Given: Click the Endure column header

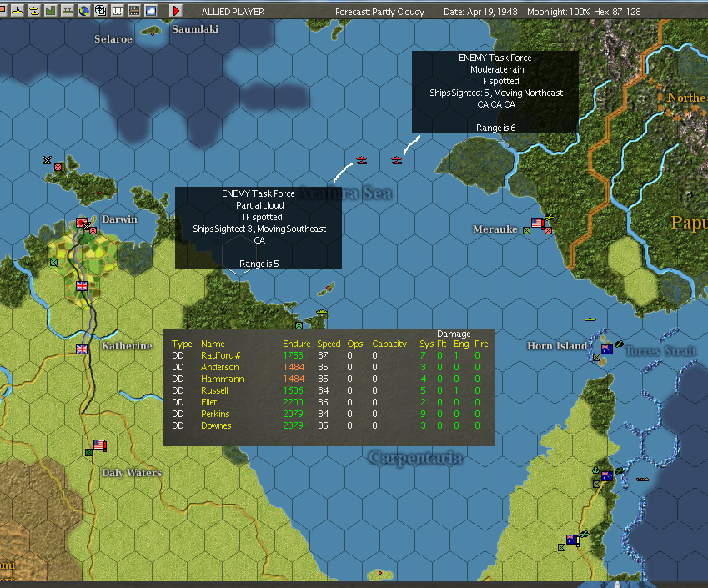Looking at the screenshot, I should click(297, 344).
